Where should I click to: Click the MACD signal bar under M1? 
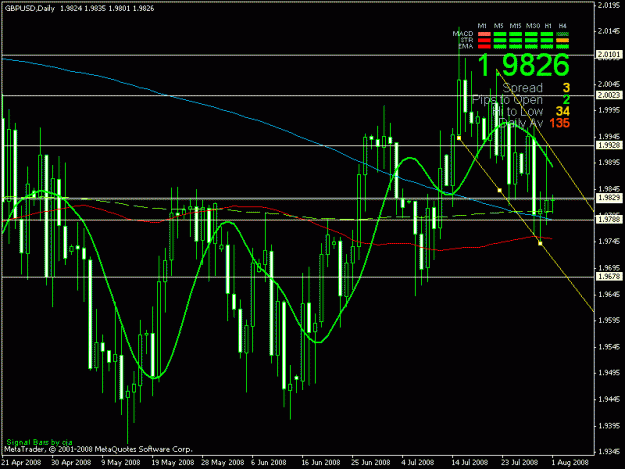[x=484, y=34]
